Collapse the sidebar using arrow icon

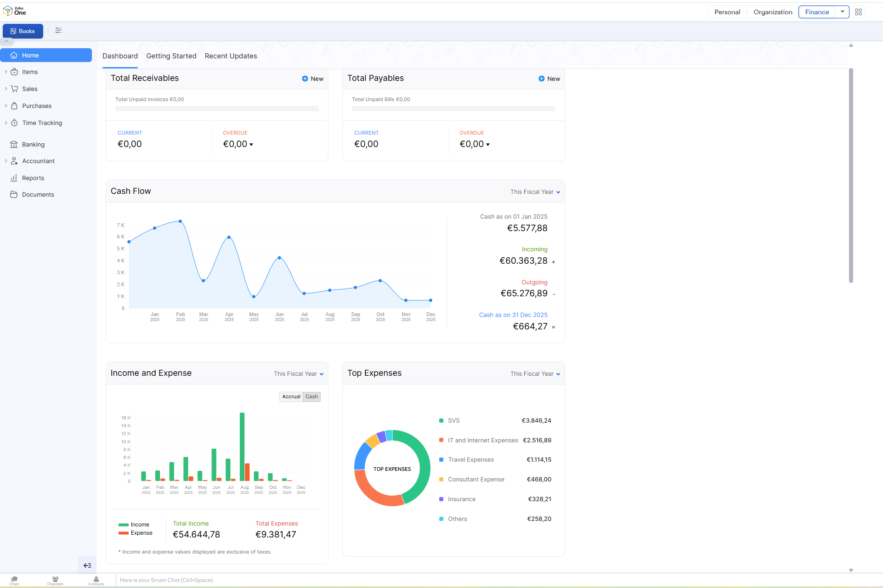click(87, 565)
